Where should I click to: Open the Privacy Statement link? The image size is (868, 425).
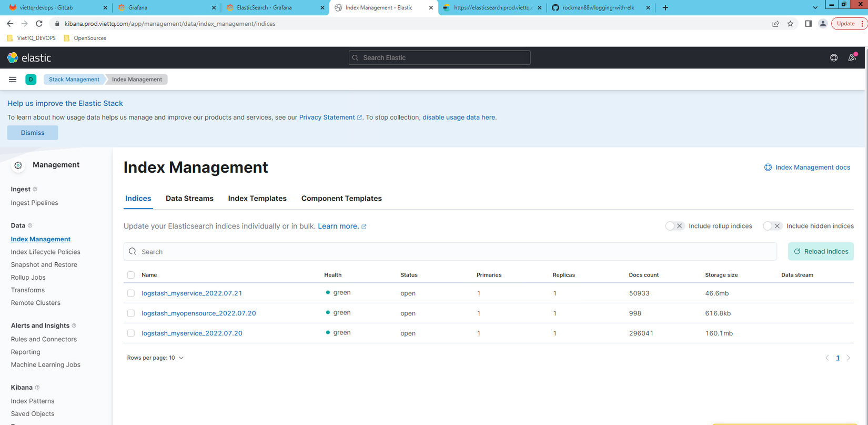330,117
